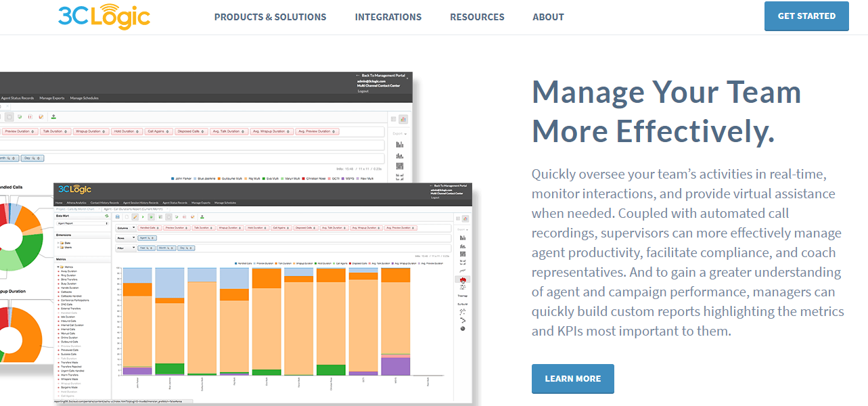This screenshot has height=406, width=868.
Task: Click the highlighted pie chart type icon
Action: [x=463, y=279]
